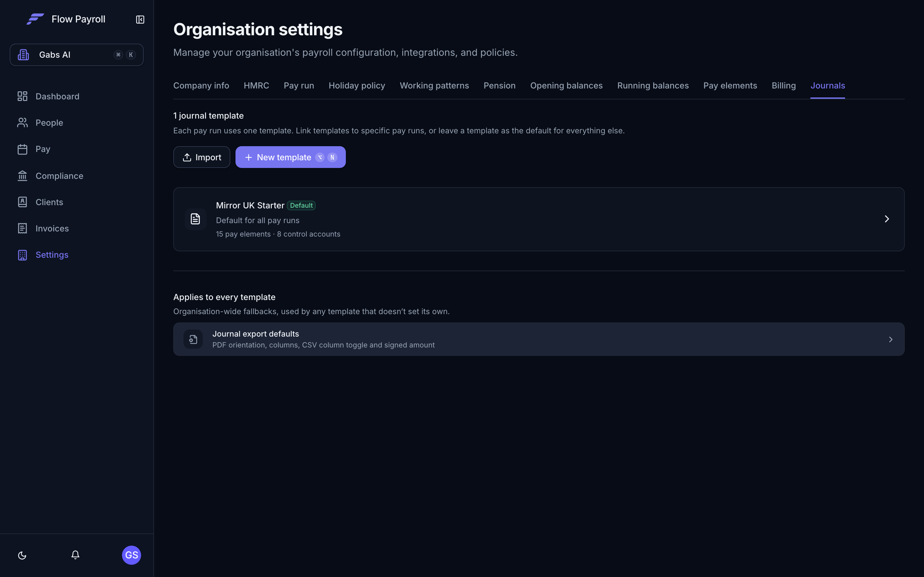Open notifications via the bell icon
Screen dimensions: 924x577
coord(75,555)
